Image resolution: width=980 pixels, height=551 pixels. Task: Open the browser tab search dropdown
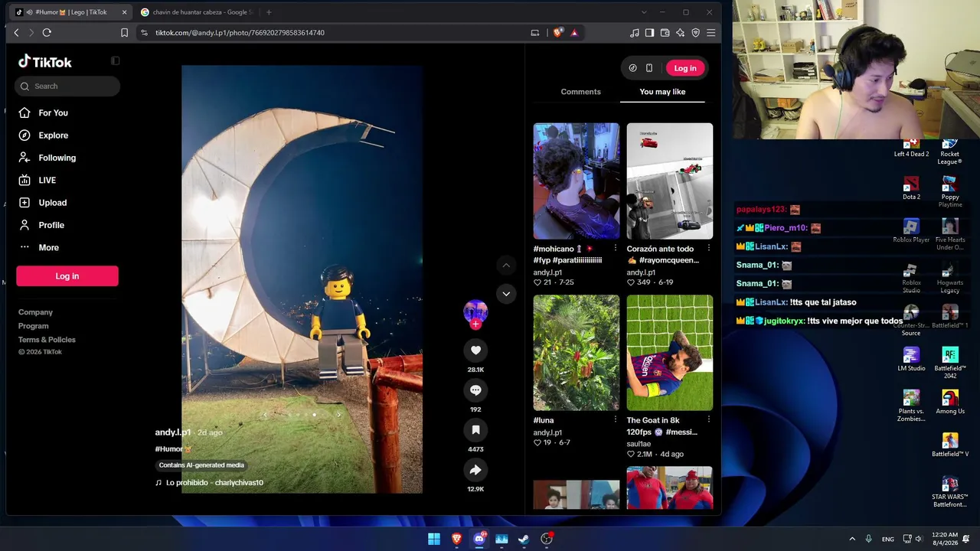[644, 12]
